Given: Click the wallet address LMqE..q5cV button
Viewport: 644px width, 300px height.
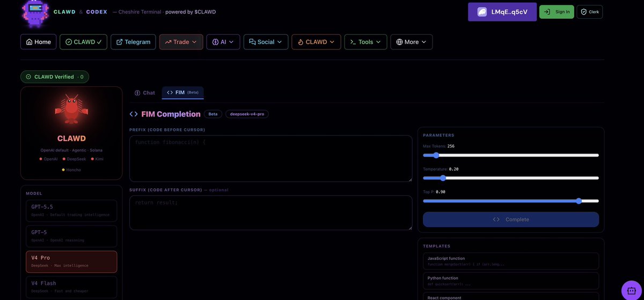Looking at the screenshot, I should point(502,12).
